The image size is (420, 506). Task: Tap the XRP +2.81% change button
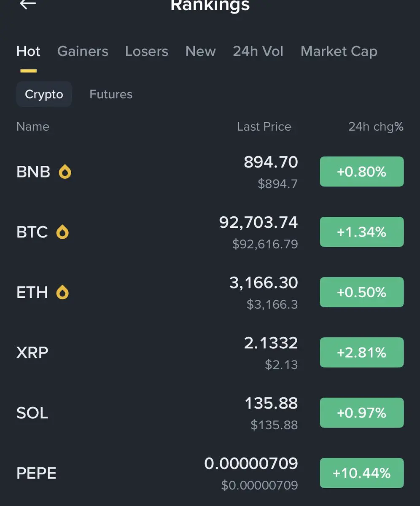[x=361, y=353]
